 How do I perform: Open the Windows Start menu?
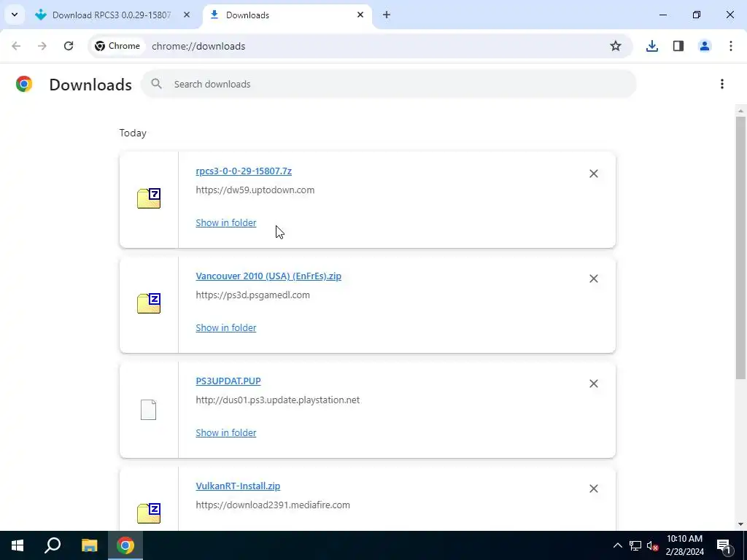point(18,545)
